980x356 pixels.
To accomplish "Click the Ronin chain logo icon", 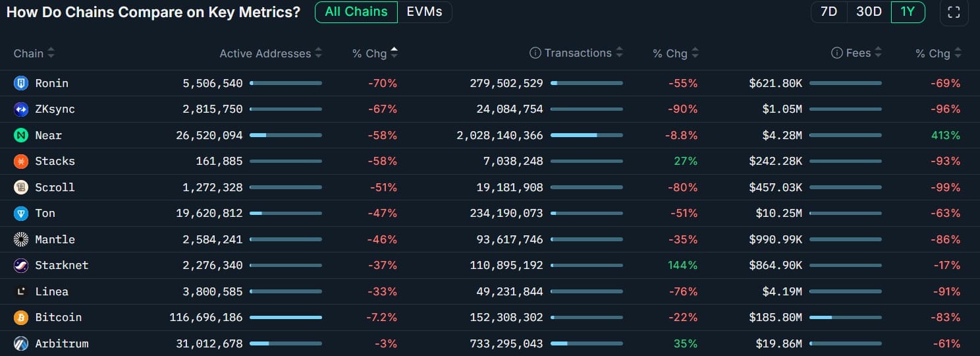I will point(21,83).
